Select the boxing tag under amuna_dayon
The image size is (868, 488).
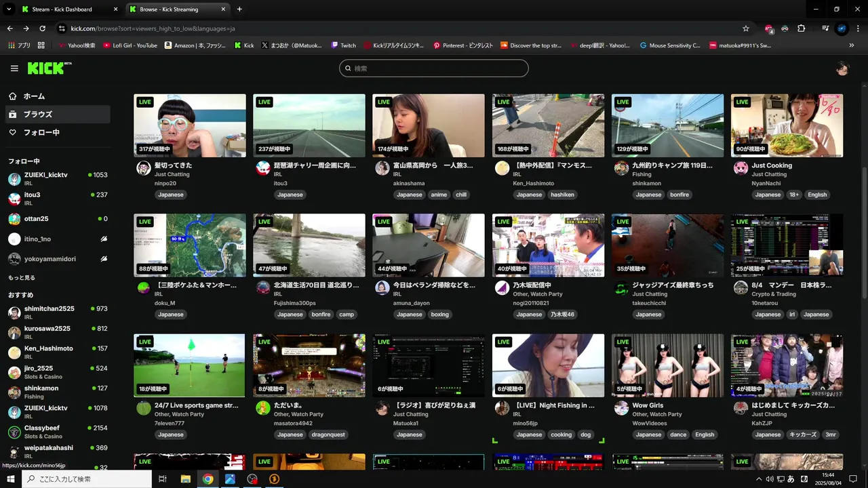(x=440, y=314)
